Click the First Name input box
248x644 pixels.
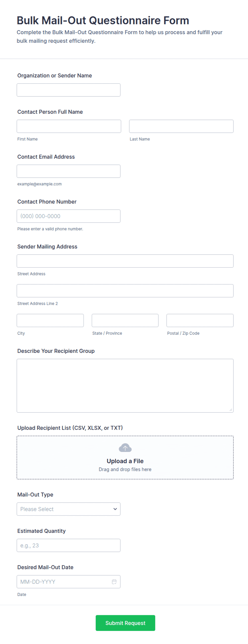[x=69, y=126]
